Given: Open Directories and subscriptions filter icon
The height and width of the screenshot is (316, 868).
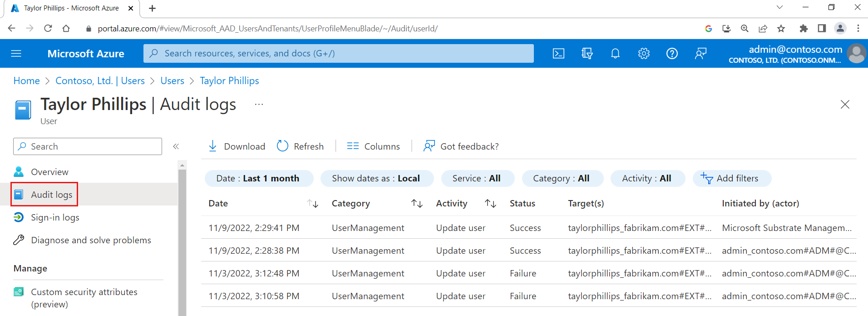Looking at the screenshot, I should (x=587, y=54).
